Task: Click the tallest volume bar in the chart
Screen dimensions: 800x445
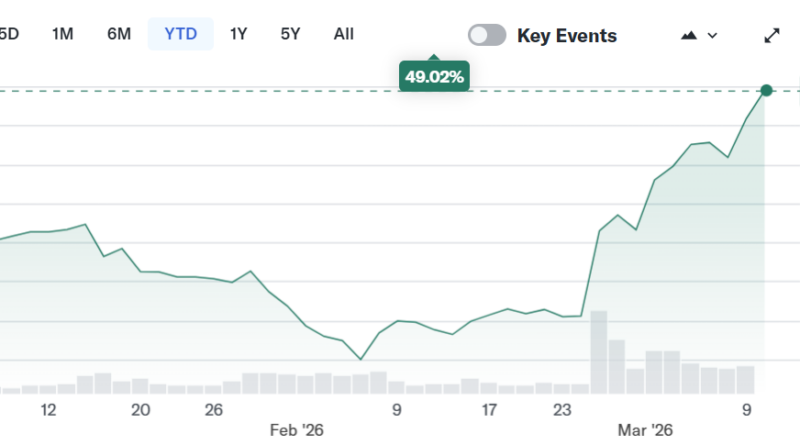Action: pyautogui.click(x=599, y=352)
